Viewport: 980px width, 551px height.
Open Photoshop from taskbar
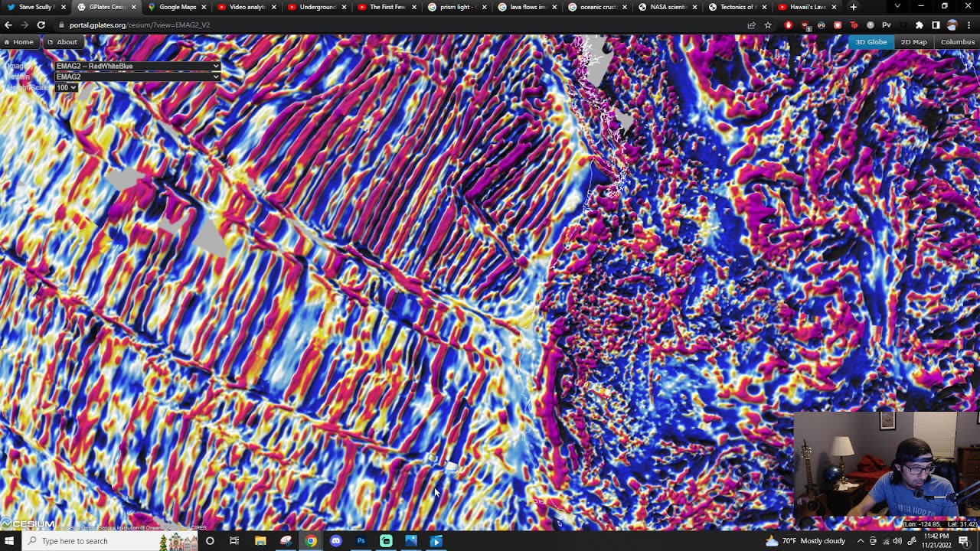361,541
